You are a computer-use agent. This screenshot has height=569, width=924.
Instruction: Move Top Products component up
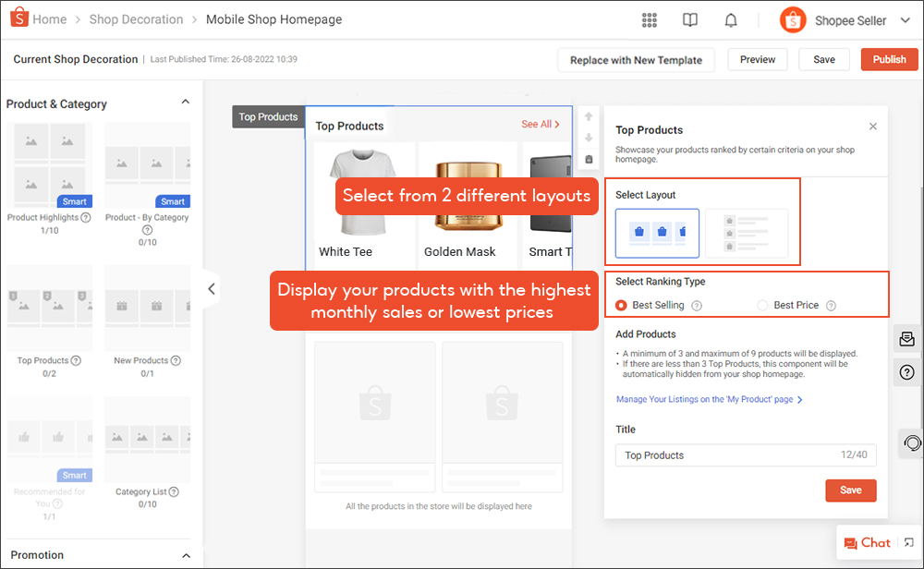point(589,117)
